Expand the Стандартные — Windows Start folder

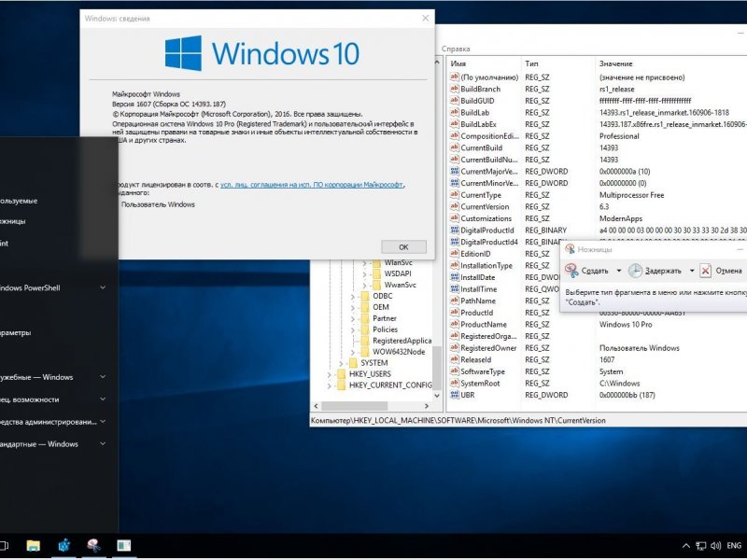[103, 444]
